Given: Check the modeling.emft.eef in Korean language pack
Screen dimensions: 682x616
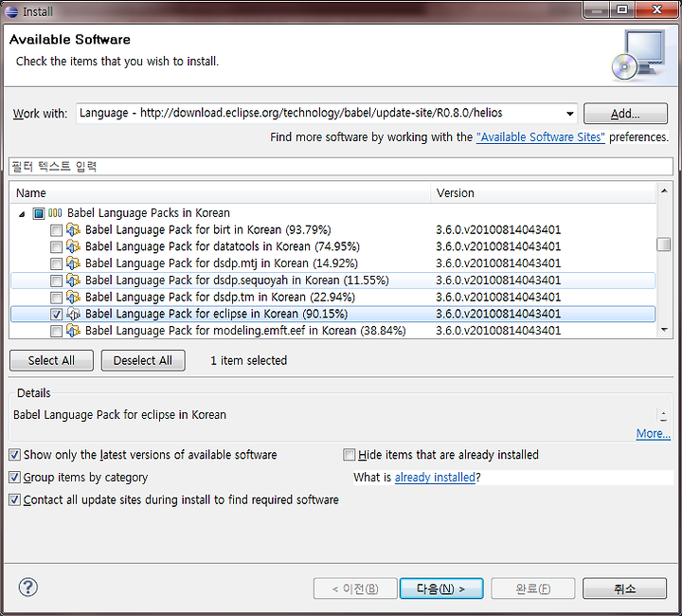Looking at the screenshot, I should [x=56, y=331].
